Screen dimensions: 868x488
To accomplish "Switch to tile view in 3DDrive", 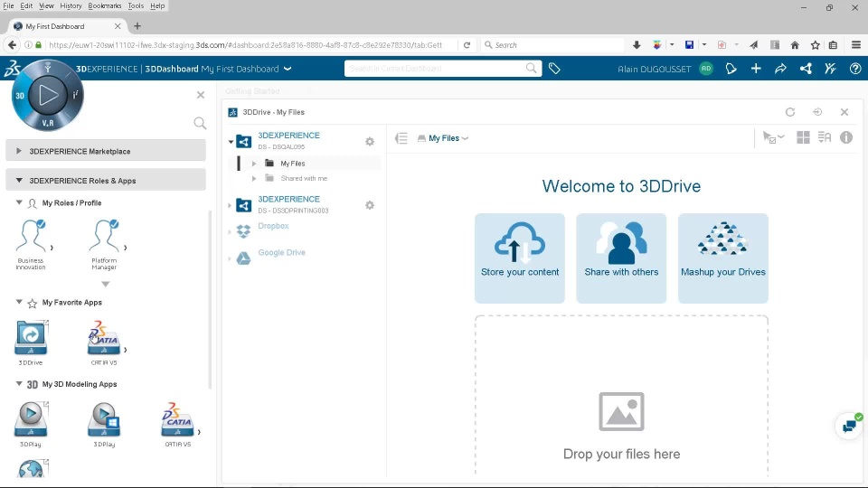I will (x=803, y=137).
